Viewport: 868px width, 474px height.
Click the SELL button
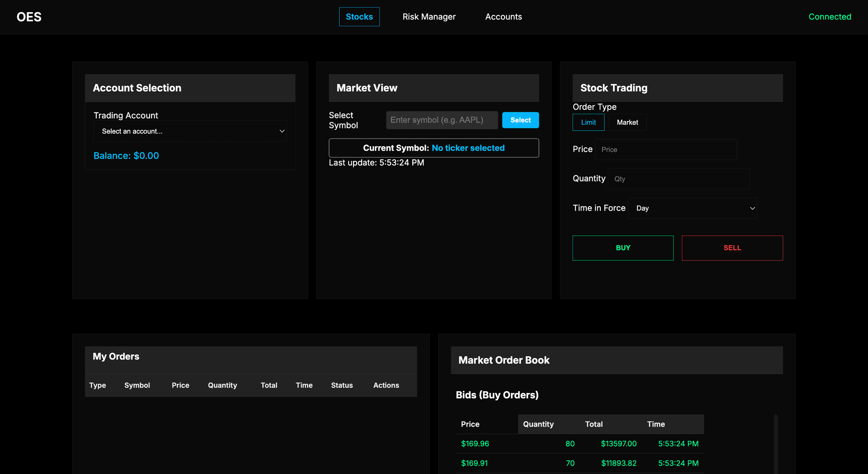[732, 247]
